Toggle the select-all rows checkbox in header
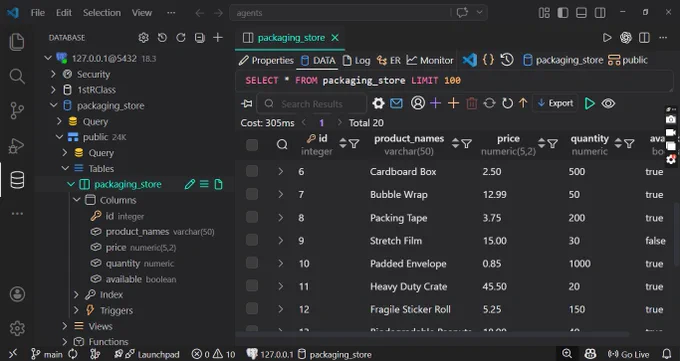 252,145
